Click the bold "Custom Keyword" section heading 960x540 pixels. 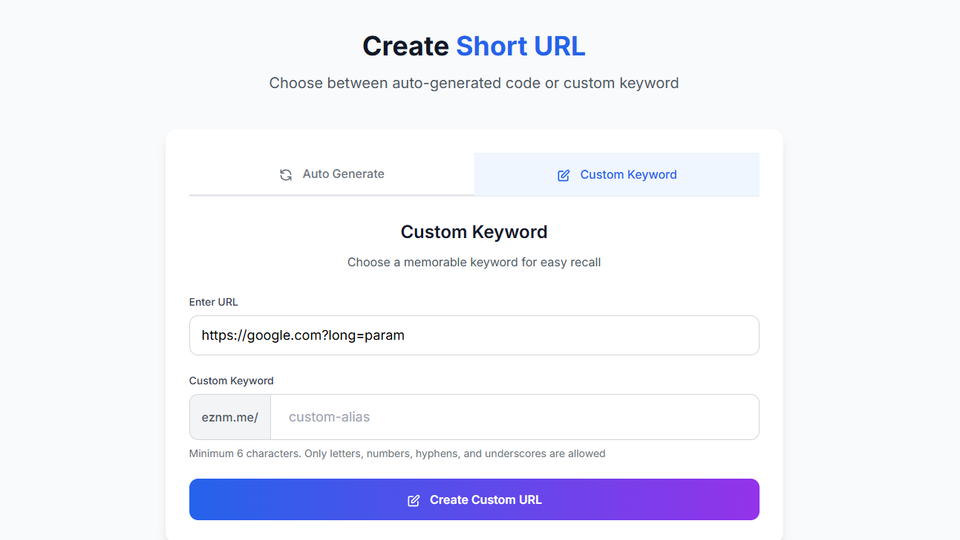pos(474,232)
